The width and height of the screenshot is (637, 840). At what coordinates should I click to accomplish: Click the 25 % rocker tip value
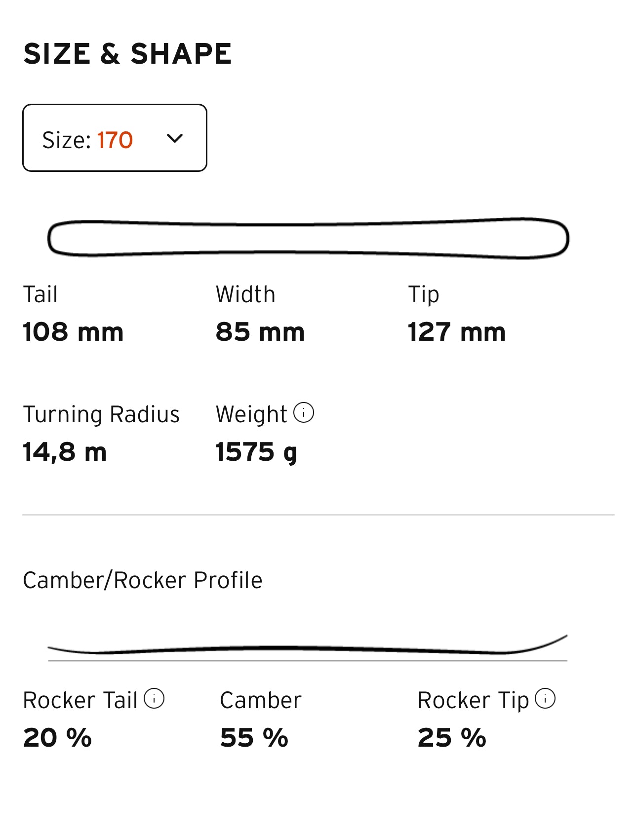pos(451,738)
